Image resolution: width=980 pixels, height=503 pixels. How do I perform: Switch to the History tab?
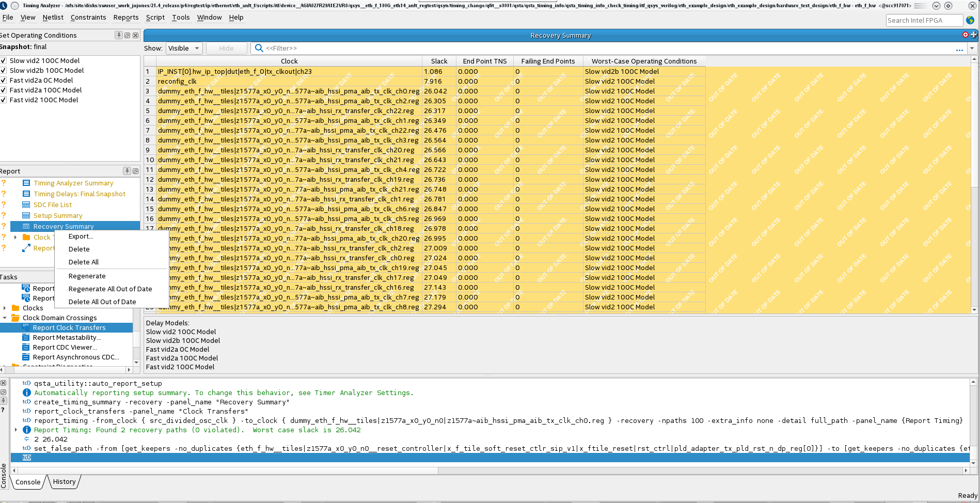tap(64, 482)
